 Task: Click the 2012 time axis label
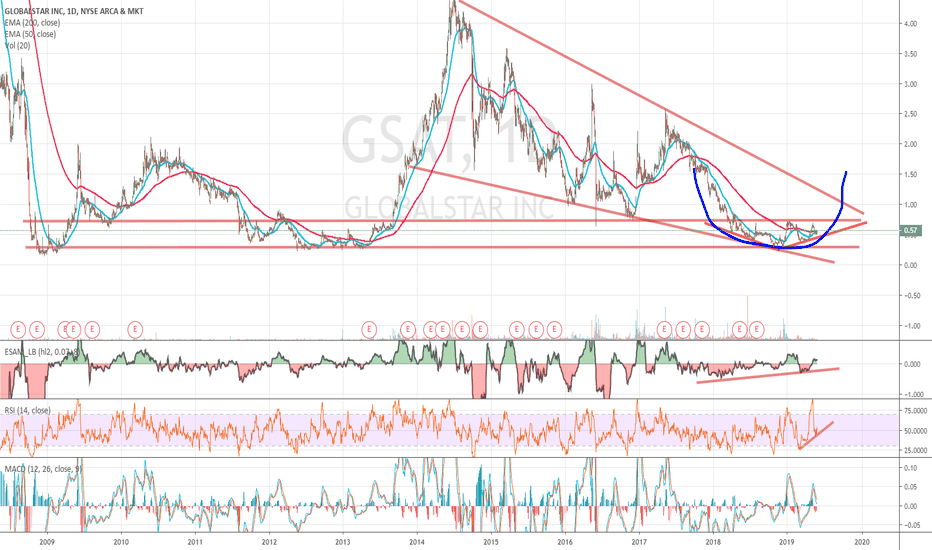point(269,542)
